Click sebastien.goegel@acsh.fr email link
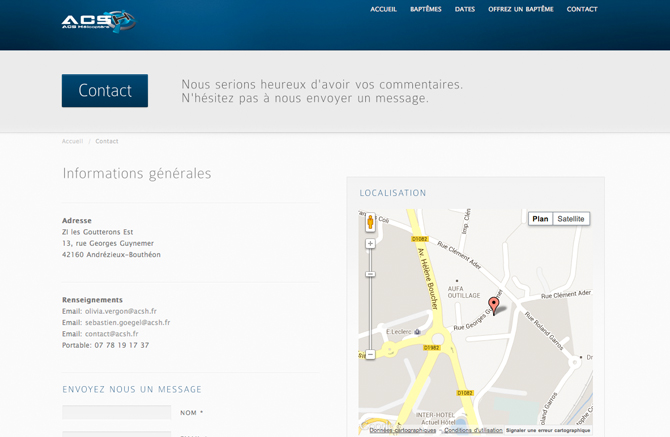Viewport: 670px width, 437px height. click(x=127, y=323)
